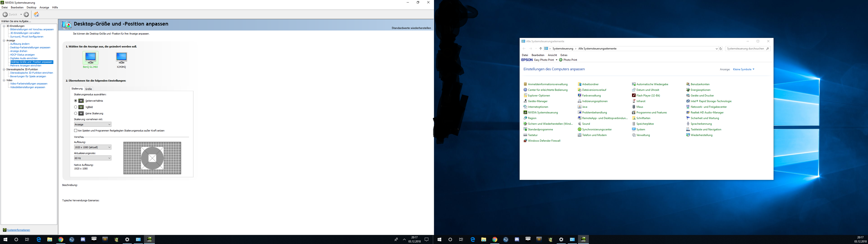
Task: Click the forward navigation arrow in NVIDIA toolbar
Action: pyautogui.click(x=26, y=14)
